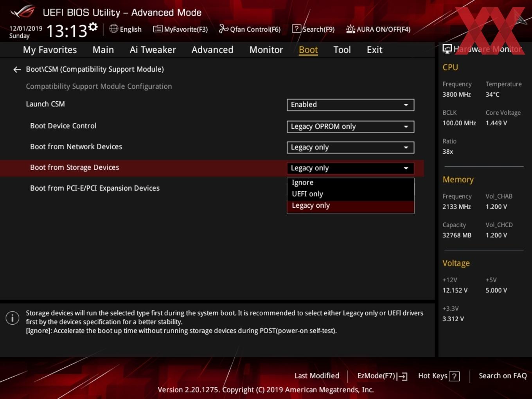Viewport: 532px width, 399px height.
Task: Click Search on FAQ link
Action: tap(503, 376)
